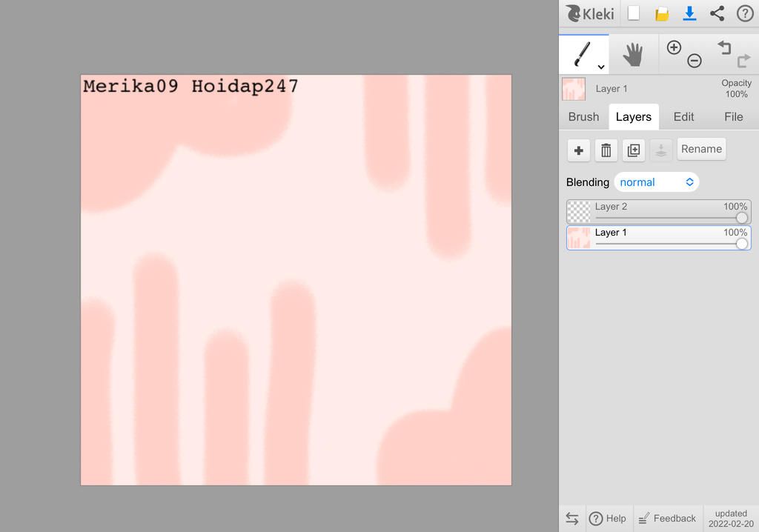Click the updated 2022-02-20 note

pos(731,519)
